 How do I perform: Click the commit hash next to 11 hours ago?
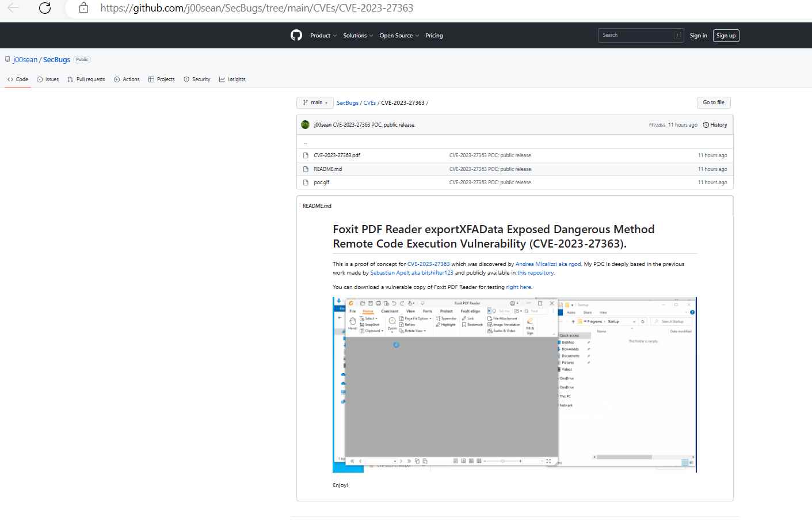point(657,125)
